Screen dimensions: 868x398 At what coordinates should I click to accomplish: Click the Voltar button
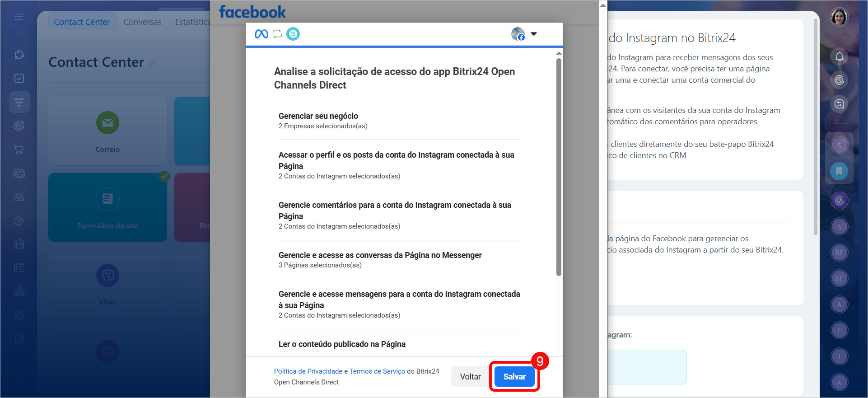pos(470,376)
